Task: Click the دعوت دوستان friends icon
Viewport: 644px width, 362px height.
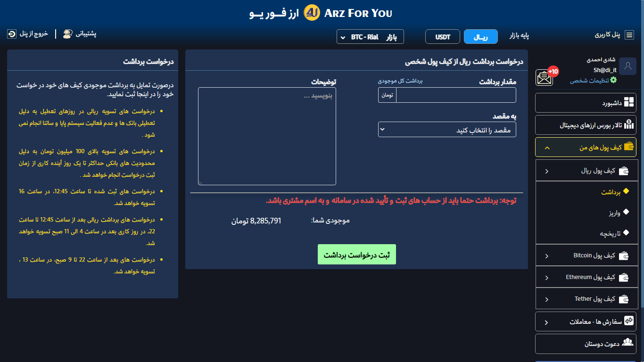Action: [x=627, y=343]
